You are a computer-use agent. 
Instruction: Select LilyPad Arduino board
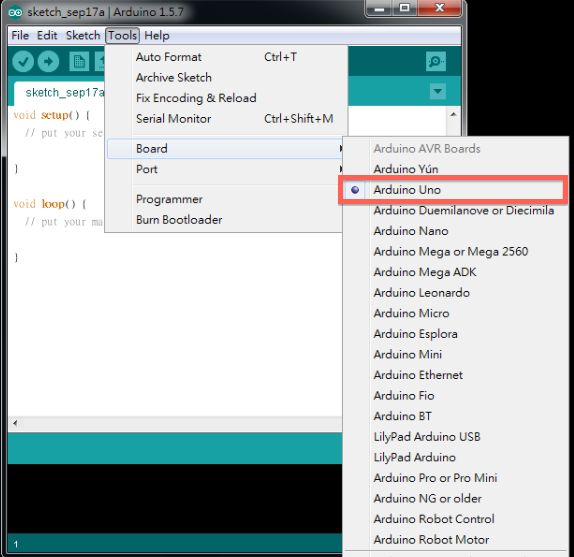click(x=455, y=457)
